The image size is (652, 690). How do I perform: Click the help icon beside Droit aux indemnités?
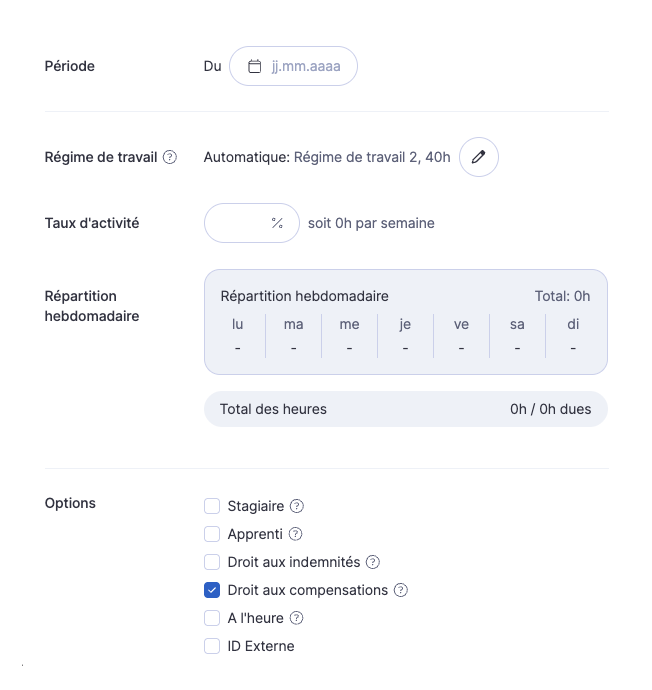click(x=373, y=562)
